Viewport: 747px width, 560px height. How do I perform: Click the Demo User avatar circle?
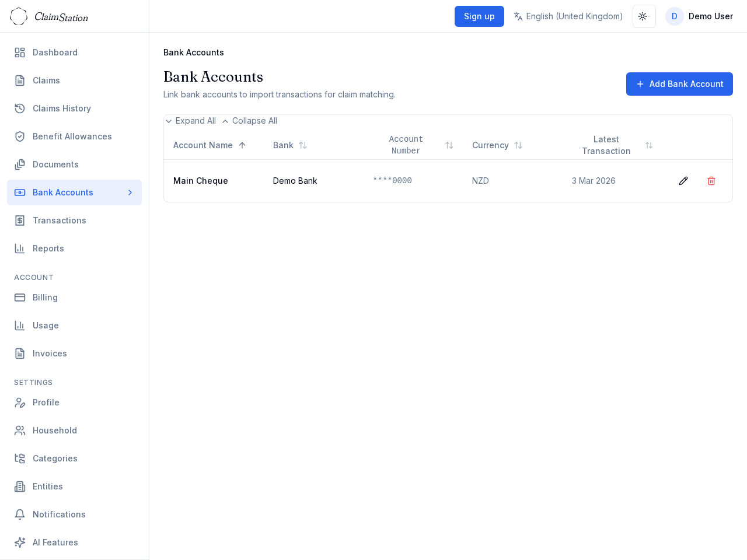(x=675, y=16)
